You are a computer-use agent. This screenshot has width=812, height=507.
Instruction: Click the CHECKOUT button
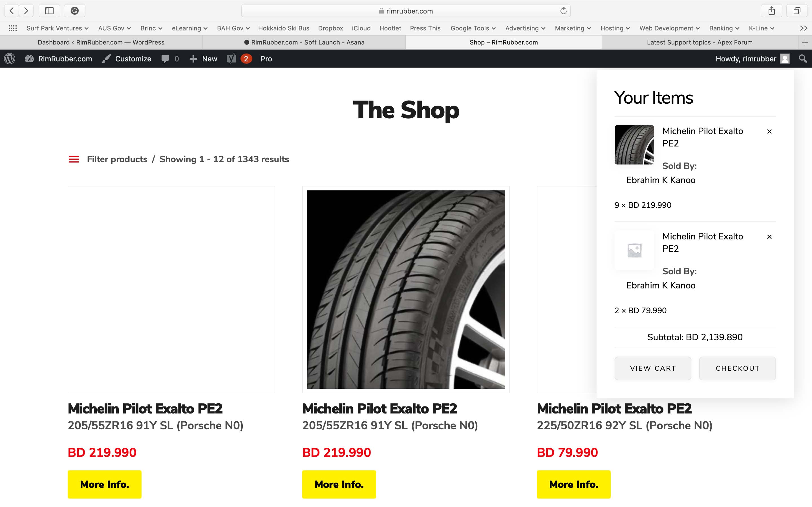[x=737, y=368]
